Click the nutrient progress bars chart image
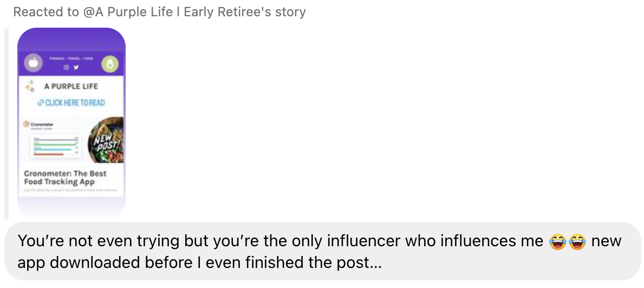Image resolution: width=644 pixels, height=288 pixels. point(56,146)
